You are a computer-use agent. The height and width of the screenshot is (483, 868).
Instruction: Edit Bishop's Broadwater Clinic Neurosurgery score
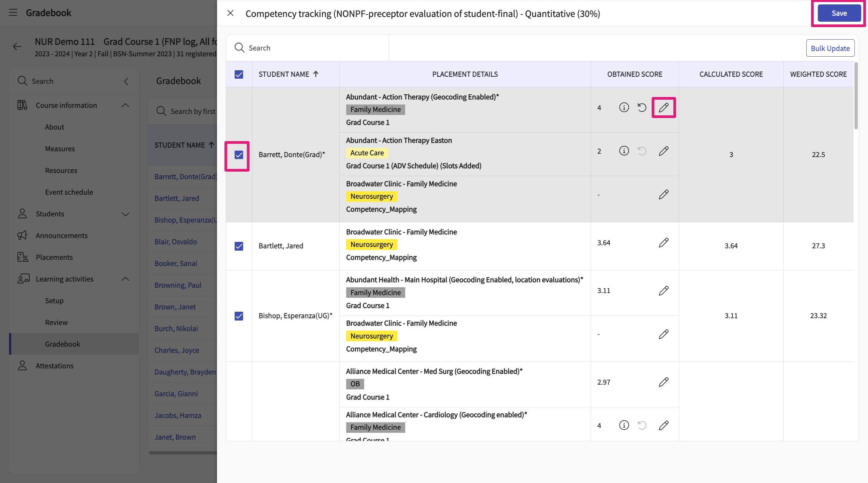tap(664, 334)
